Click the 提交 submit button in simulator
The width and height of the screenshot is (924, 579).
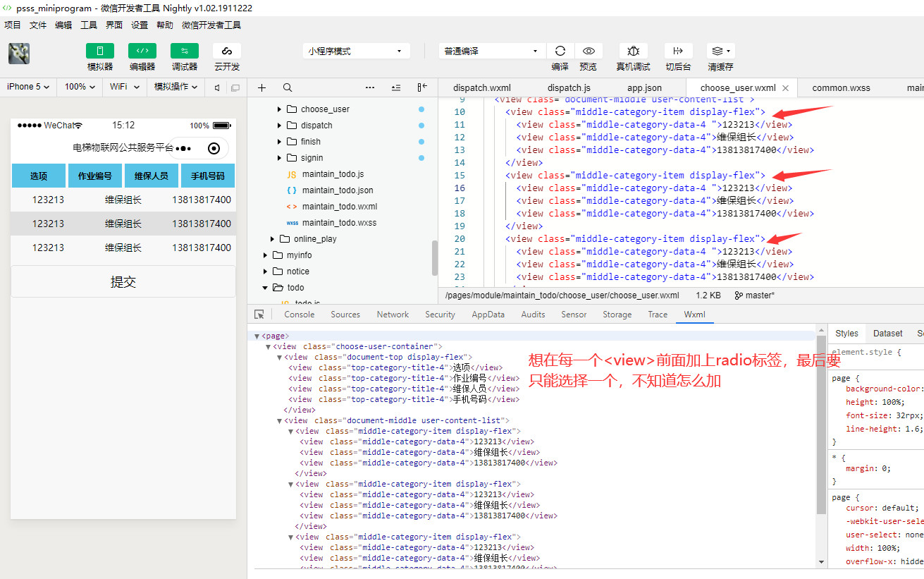(x=123, y=282)
